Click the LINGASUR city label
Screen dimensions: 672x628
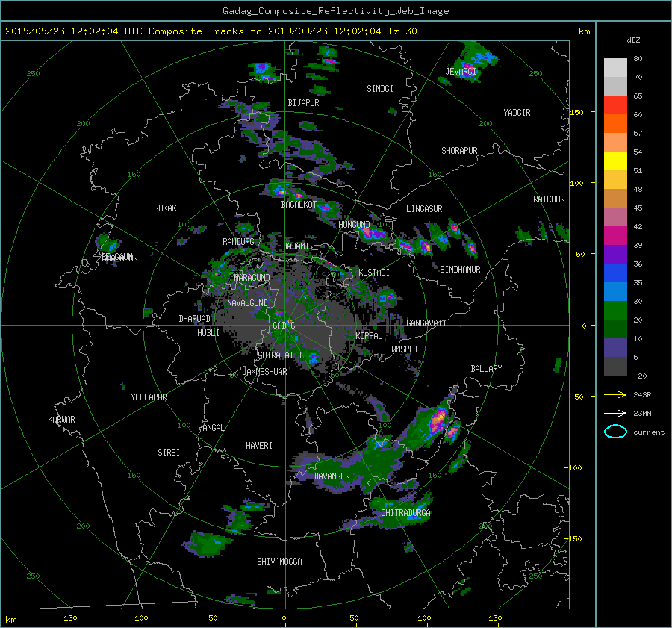[424, 209]
